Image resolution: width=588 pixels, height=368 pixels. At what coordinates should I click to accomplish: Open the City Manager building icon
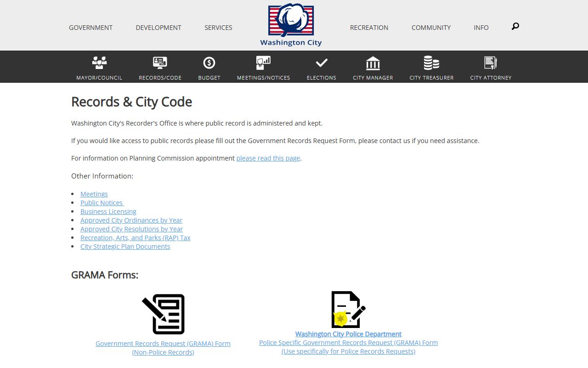point(373,63)
